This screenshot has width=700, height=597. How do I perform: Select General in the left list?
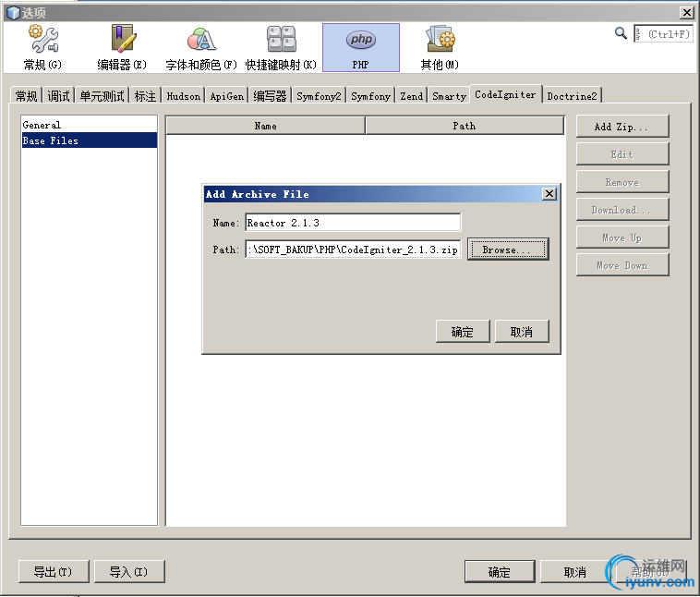tap(90, 125)
